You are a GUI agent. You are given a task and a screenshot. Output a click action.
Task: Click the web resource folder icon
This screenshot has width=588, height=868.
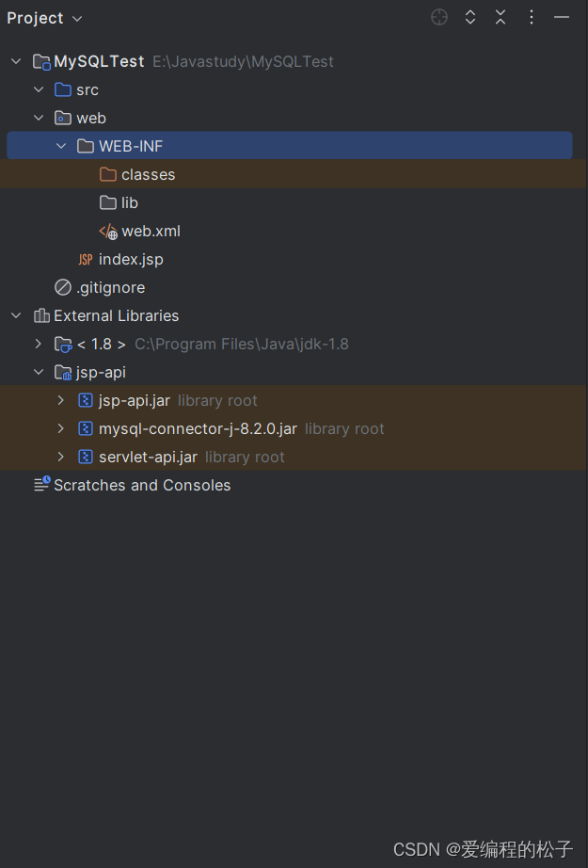click(x=63, y=118)
